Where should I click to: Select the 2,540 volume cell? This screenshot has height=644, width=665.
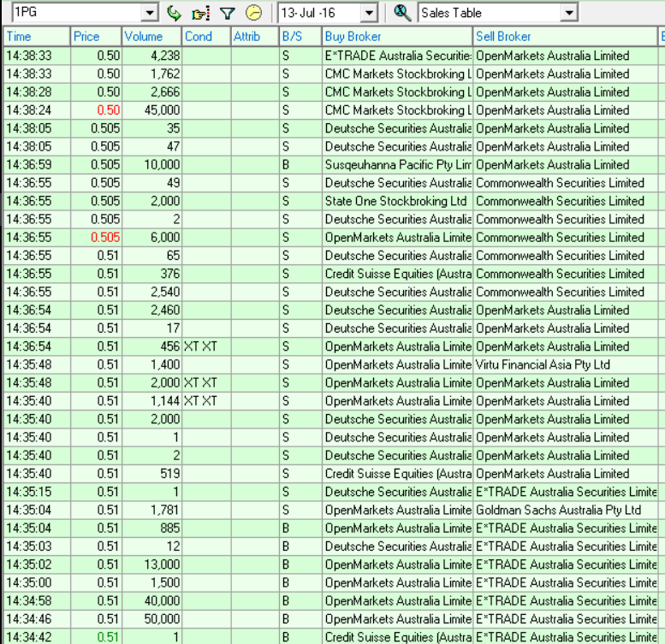[151, 292]
